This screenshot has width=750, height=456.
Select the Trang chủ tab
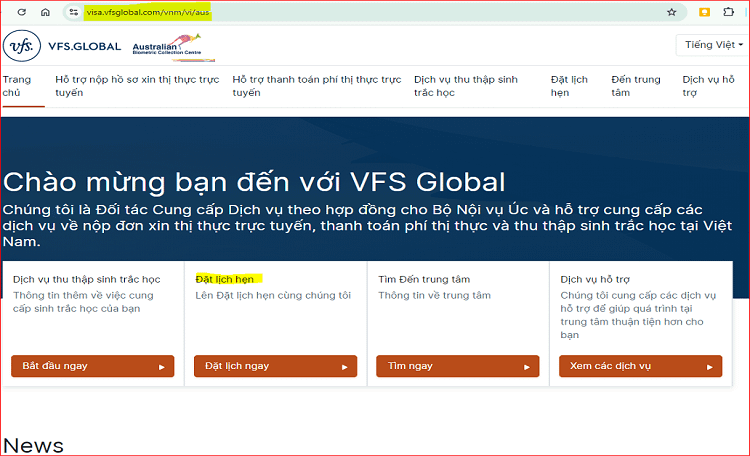point(17,86)
